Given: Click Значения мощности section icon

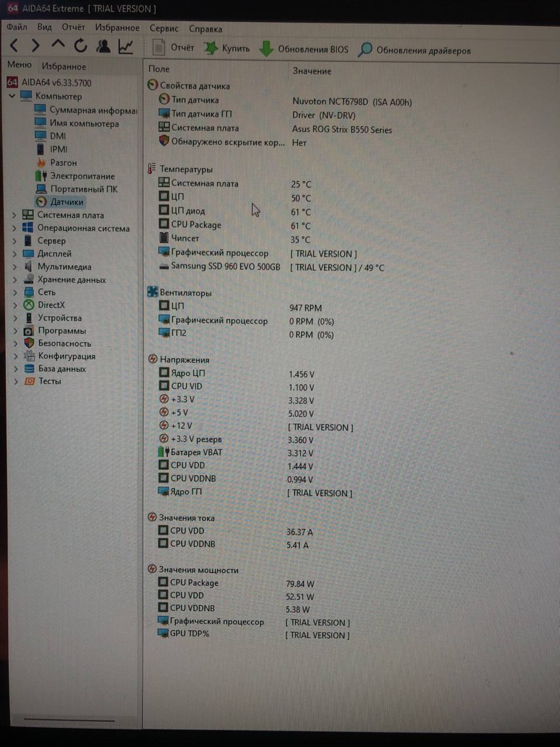Looking at the screenshot, I should 152,569.
